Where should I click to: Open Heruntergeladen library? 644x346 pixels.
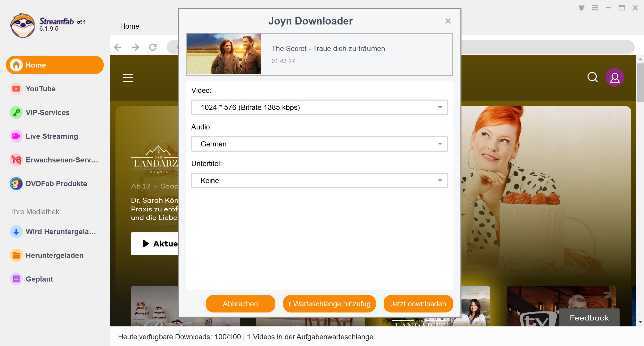pos(55,255)
